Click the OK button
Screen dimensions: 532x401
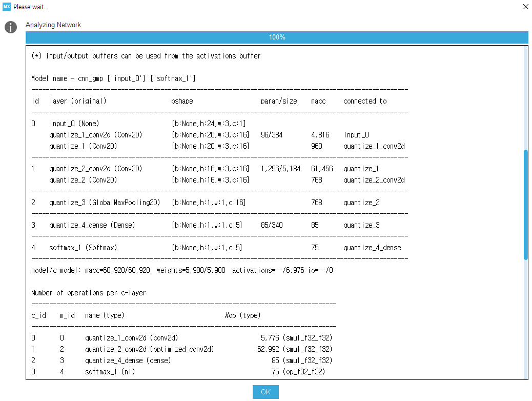point(265,392)
